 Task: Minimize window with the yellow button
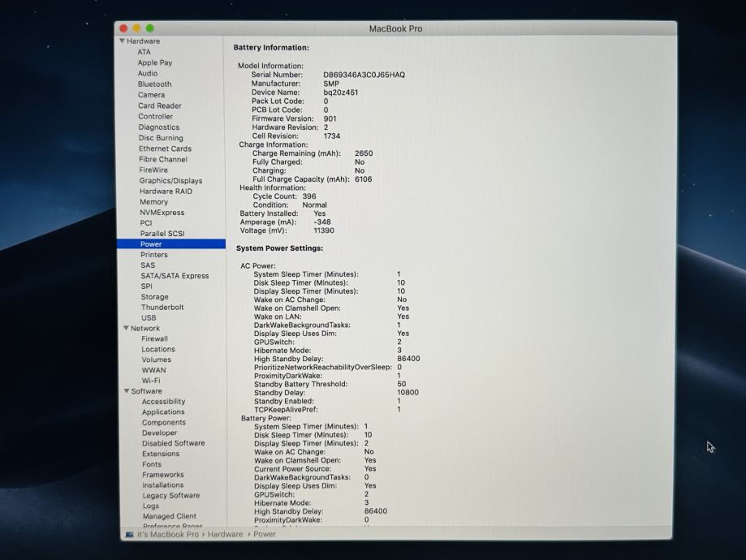point(136,28)
